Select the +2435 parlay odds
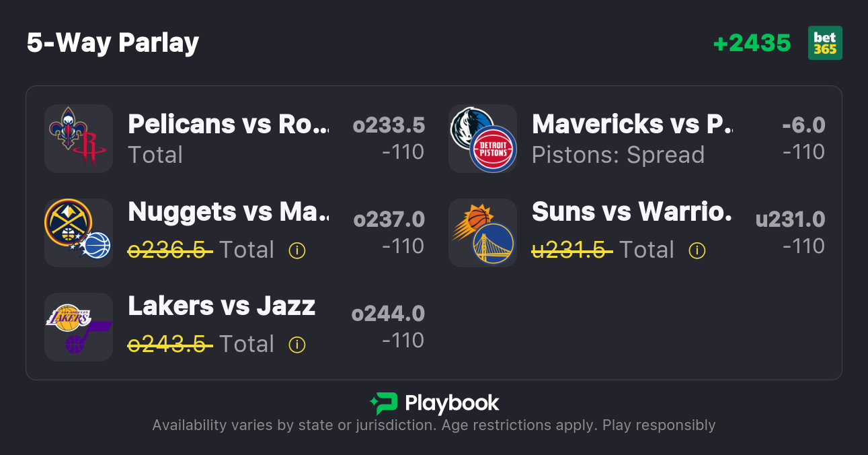This screenshot has height=455, width=868. coord(752,43)
